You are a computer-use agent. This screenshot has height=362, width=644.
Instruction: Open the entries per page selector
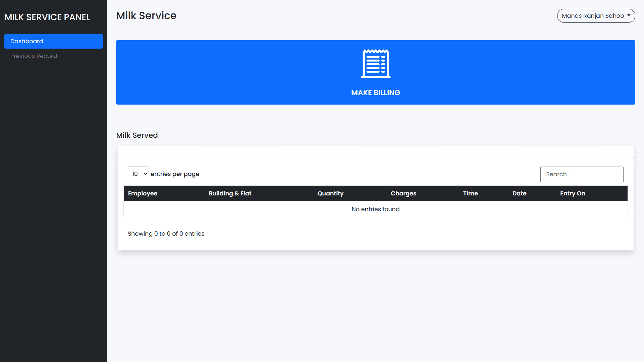tap(138, 174)
